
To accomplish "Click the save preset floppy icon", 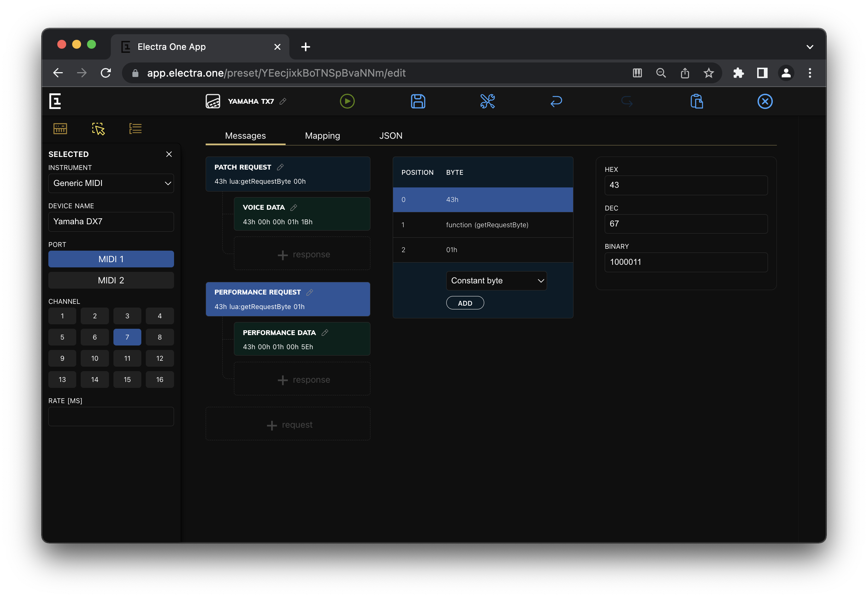I will click(418, 101).
